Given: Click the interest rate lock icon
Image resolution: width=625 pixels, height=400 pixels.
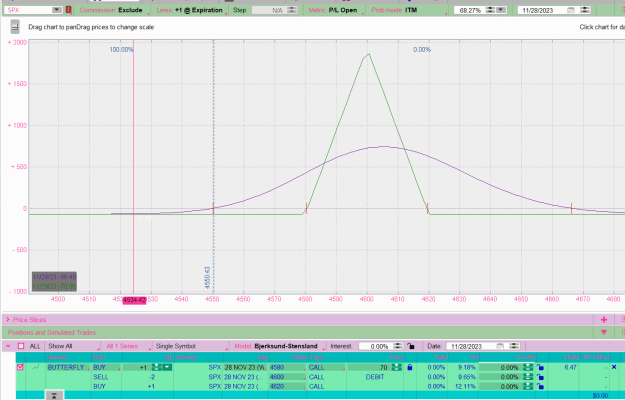Looking at the screenshot, I should 411,346.
